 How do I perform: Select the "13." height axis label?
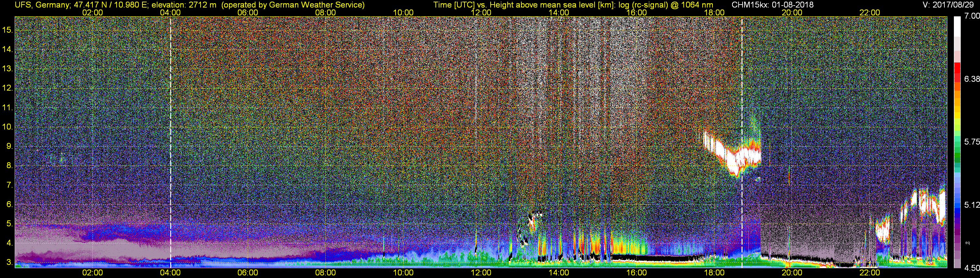[8, 69]
